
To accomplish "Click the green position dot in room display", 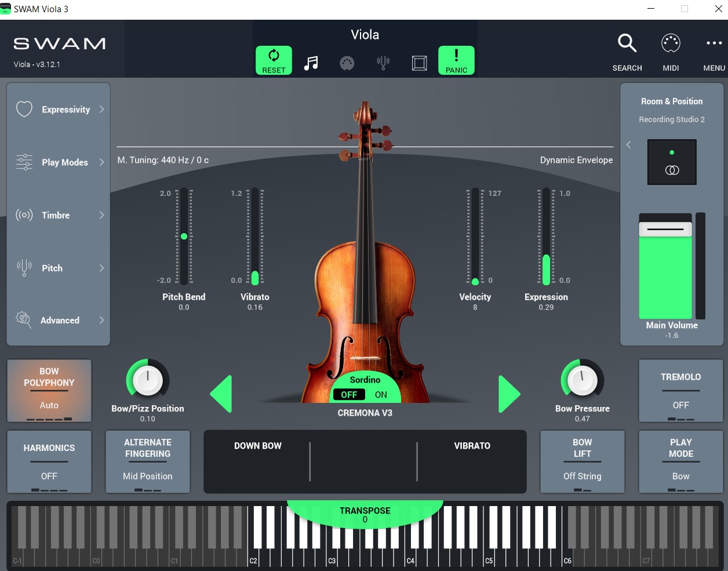I will [x=672, y=152].
